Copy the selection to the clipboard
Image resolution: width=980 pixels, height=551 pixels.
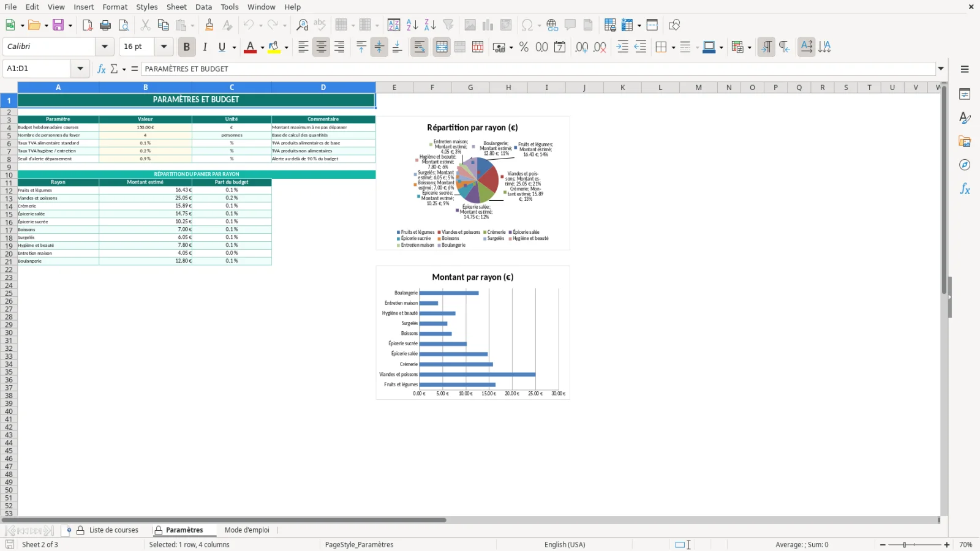[163, 25]
